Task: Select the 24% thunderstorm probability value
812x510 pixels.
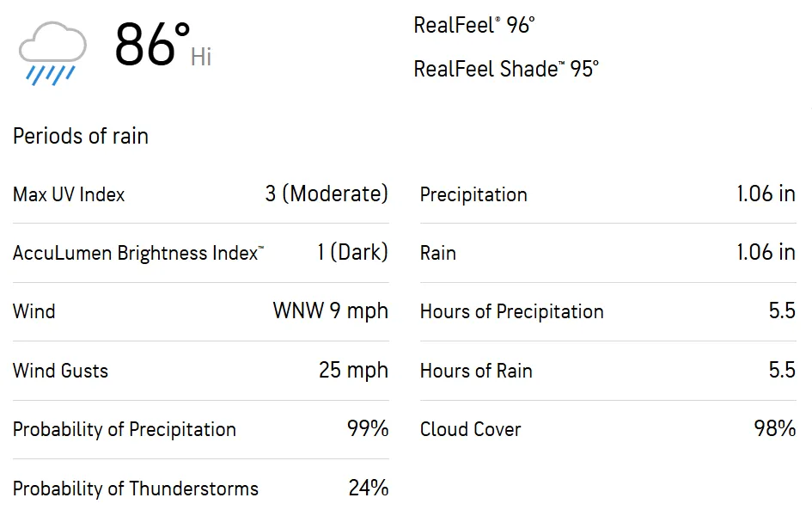Action: [x=368, y=488]
